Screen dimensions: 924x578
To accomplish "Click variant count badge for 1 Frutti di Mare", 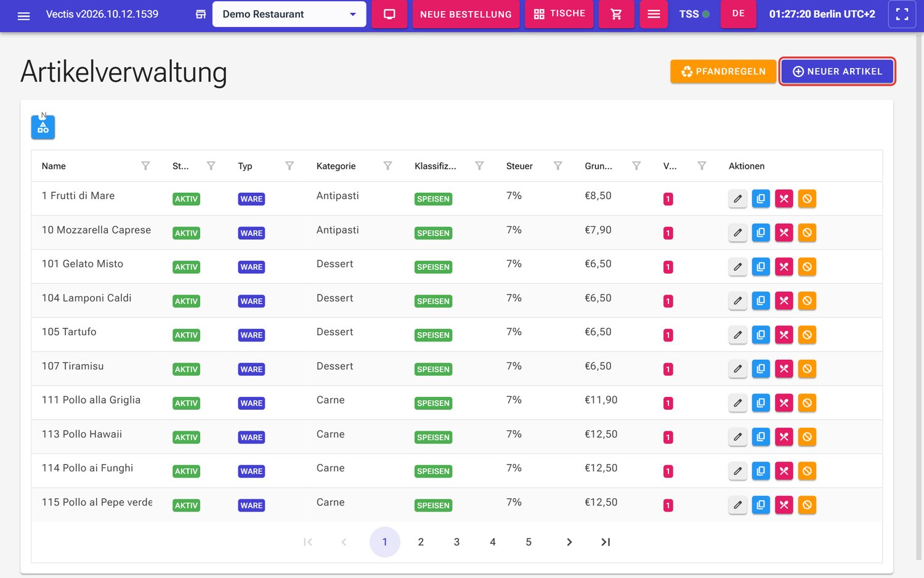I will pos(668,199).
